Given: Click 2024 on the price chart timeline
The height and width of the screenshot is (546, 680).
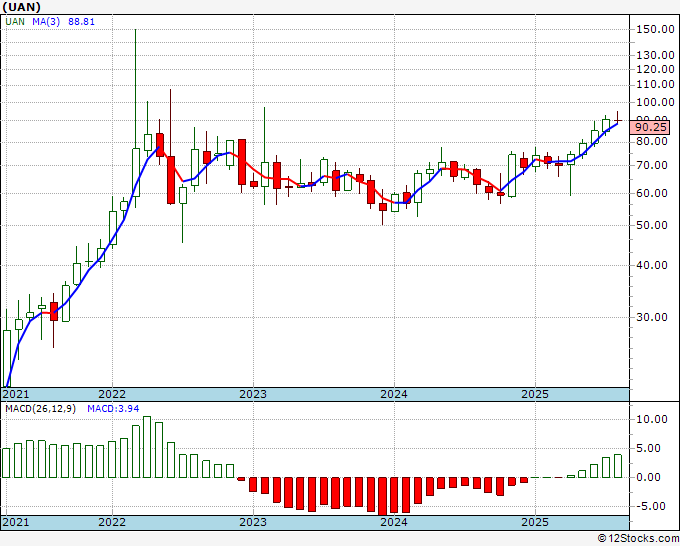Looking at the screenshot, I should pos(394,394).
